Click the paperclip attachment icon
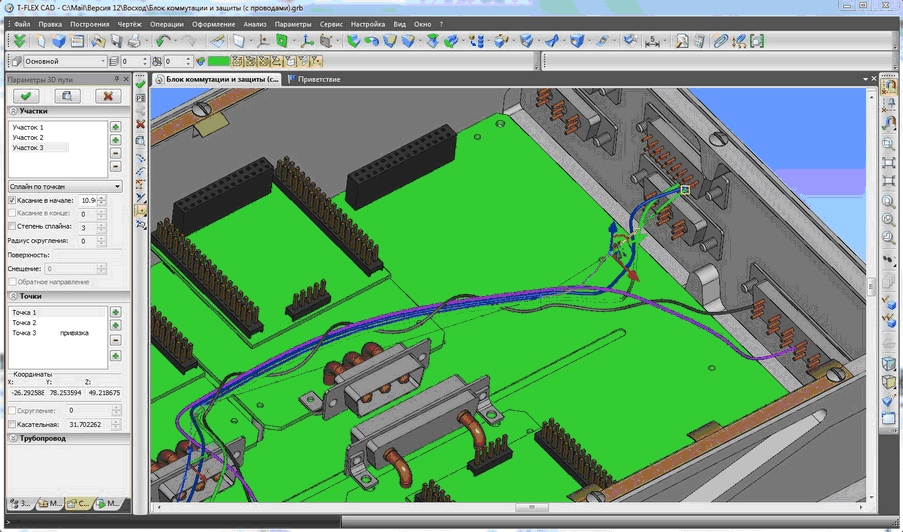Image resolution: width=903 pixels, height=532 pixels. pyautogui.click(x=721, y=41)
